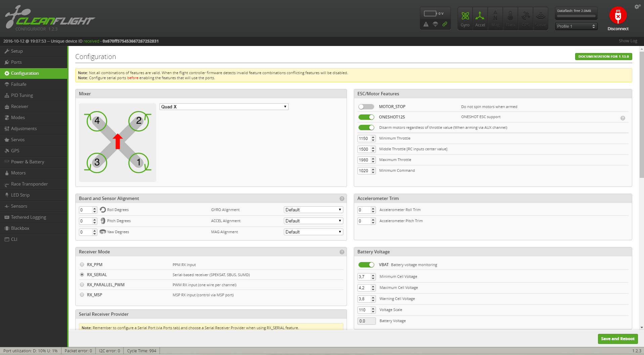Open the Servos tab
This screenshot has width=644, height=355.
point(34,140)
